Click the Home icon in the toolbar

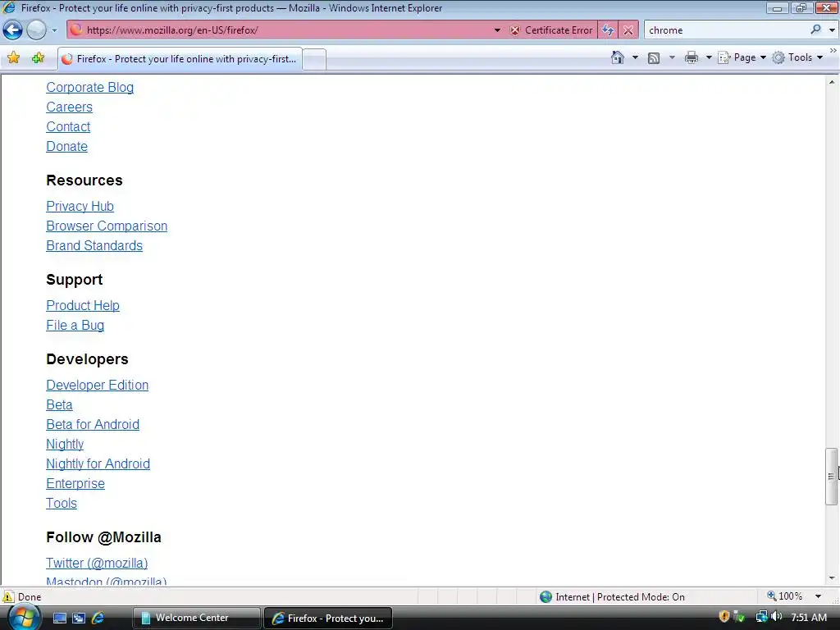pos(618,57)
